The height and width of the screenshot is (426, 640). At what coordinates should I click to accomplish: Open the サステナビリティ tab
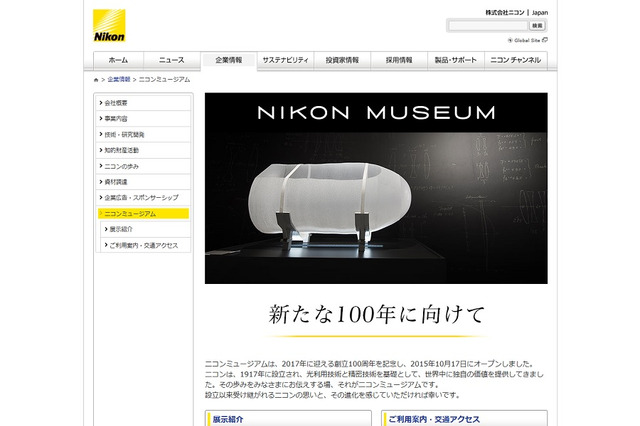pyautogui.click(x=285, y=60)
